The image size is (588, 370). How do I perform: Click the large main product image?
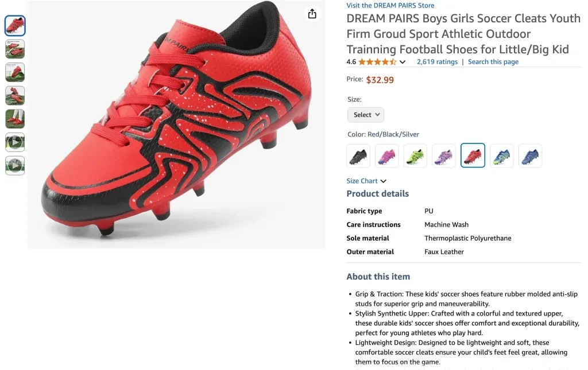point(176,124)
